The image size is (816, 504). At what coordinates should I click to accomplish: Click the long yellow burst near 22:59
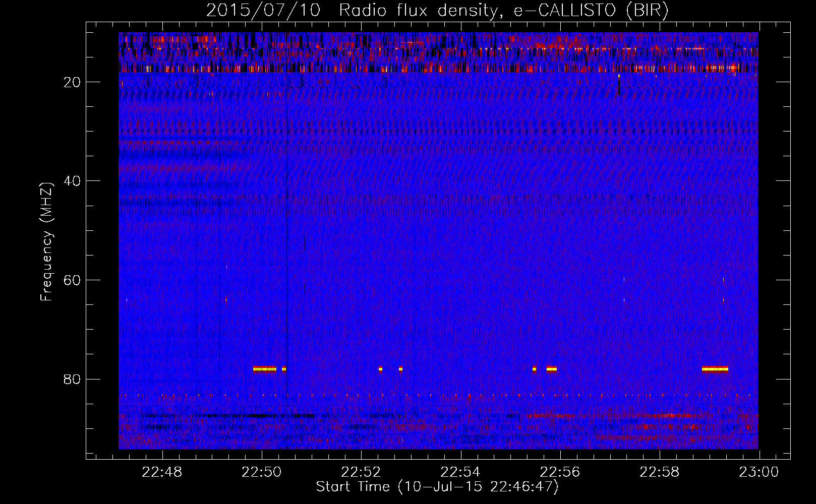click(x=715, y=369)
